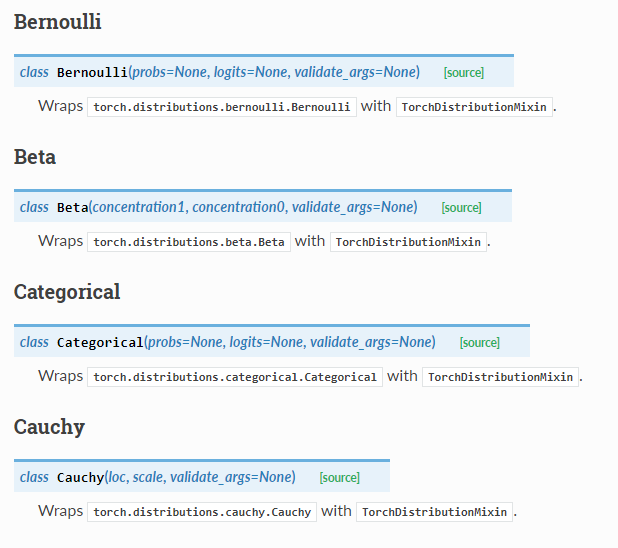Click the Cauchy class name in signature
This screenshot has height=548, width=618.
coord(80,478)
